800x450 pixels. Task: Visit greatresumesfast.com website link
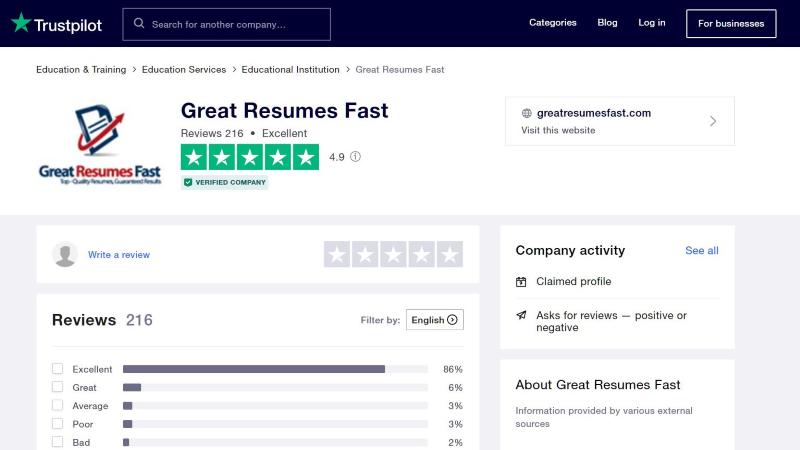click(x=594, y=113)
